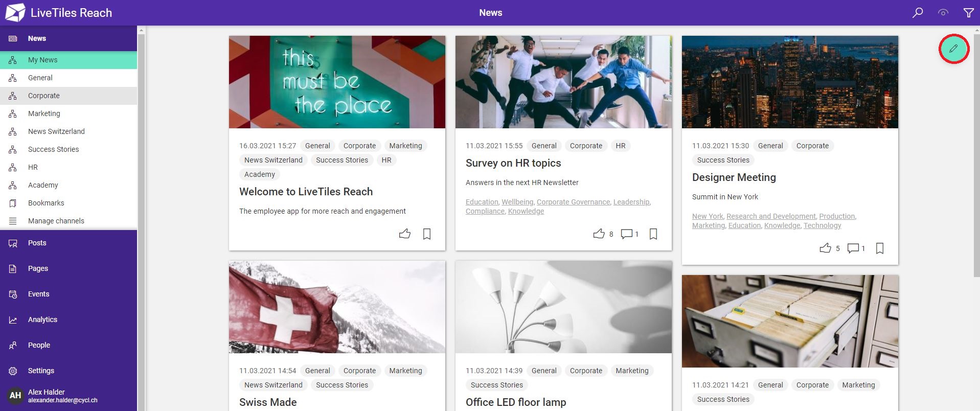Open Settings in the sidebar
Screen dimensions: 980x411
[69, 371]
